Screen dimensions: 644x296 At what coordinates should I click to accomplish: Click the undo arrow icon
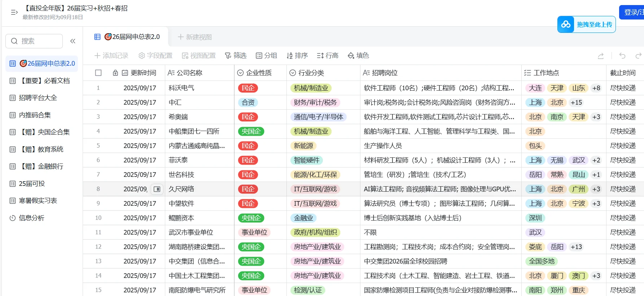click(622, 56)
